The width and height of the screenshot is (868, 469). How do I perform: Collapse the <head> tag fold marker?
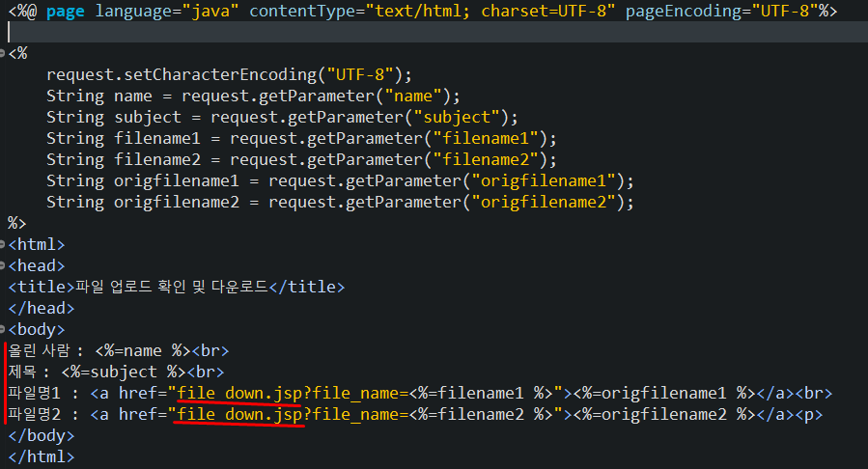[x=2, y=266]
